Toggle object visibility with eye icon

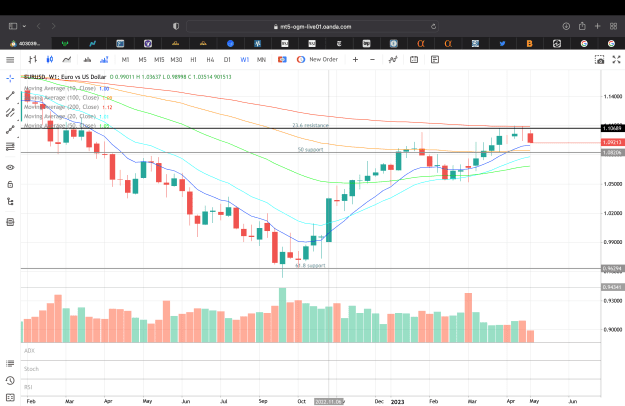[x=10, y=167]
